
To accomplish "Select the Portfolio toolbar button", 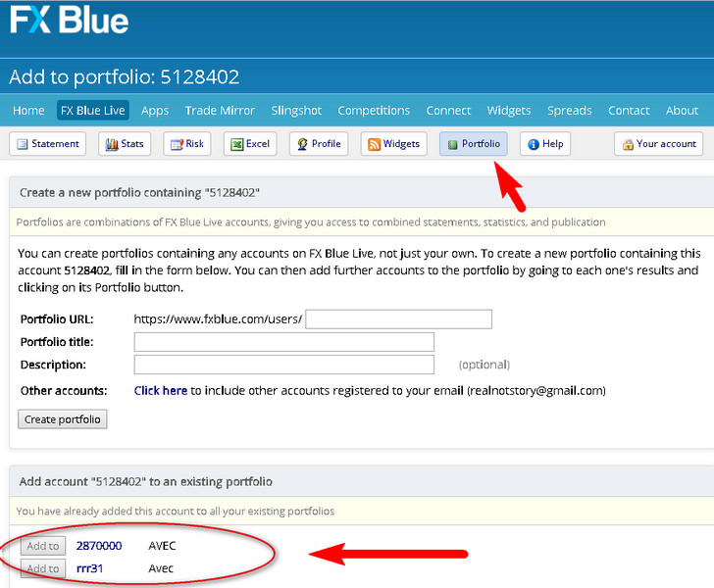I will (474, 144).
